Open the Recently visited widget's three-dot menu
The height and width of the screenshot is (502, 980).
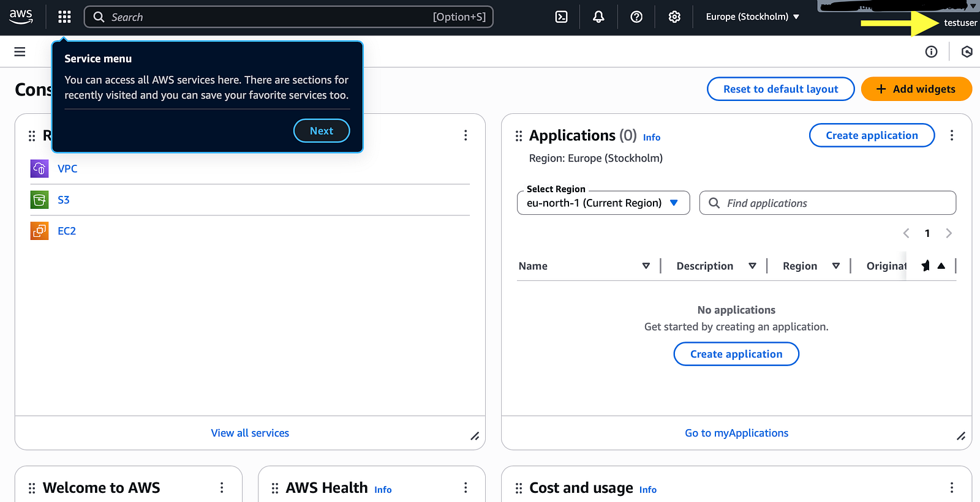(466, 135)
